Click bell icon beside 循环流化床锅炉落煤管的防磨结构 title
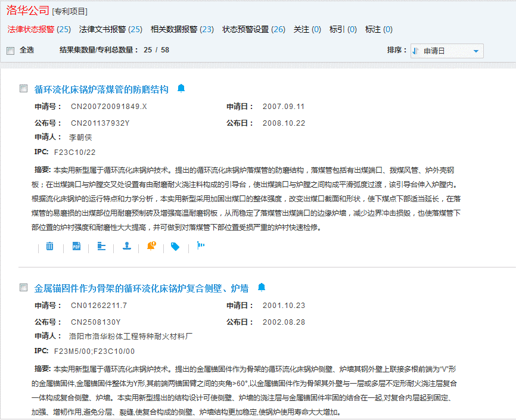This screenshot has height=420, width=516. (181, 89)
